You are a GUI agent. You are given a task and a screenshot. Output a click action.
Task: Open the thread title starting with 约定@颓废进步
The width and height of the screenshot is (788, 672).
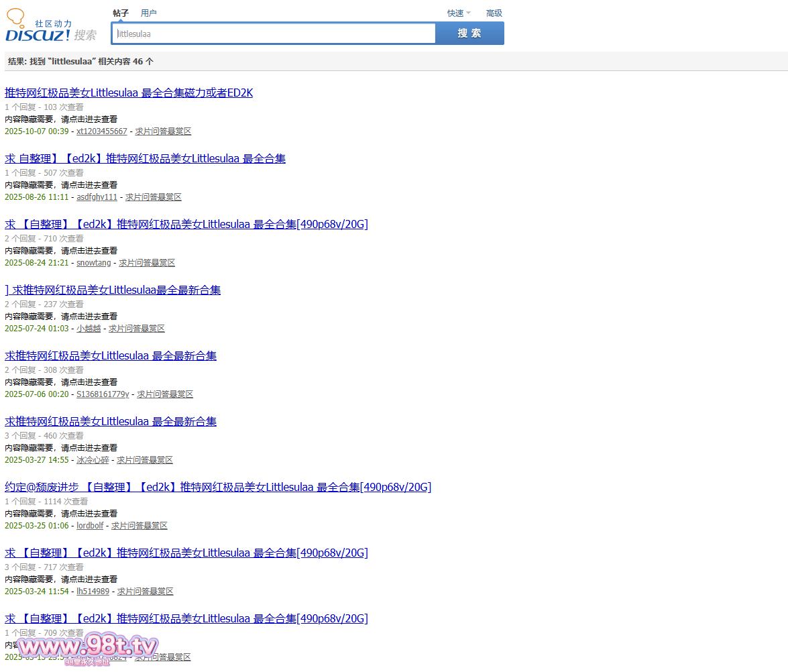pyautogui.click(x=218, y=488)
